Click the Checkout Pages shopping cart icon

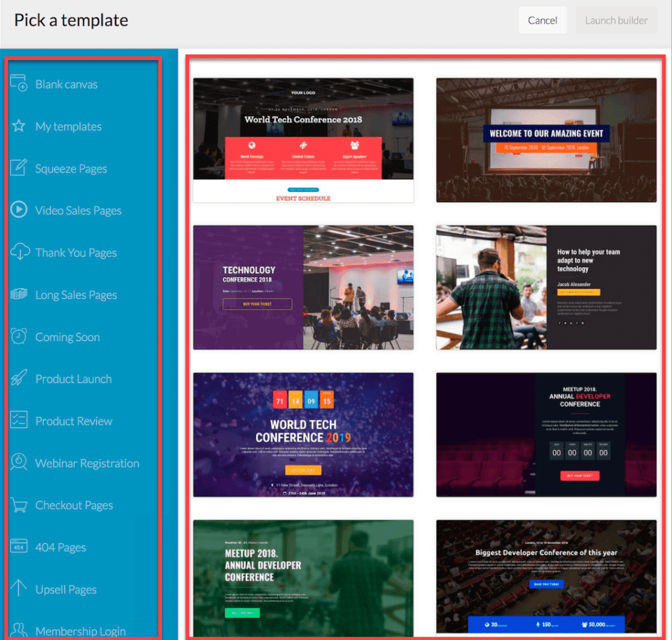[x=19, y=505]
